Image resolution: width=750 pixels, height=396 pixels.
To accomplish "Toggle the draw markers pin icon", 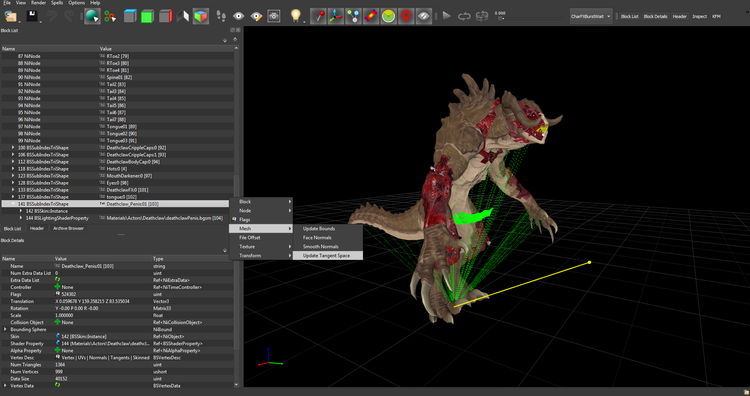I will [318, 16].
